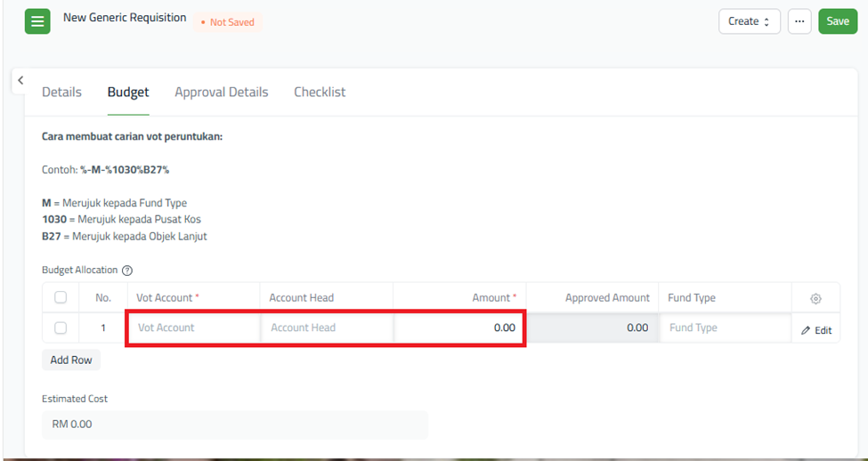Select the Budget tab

click(128, 93)
